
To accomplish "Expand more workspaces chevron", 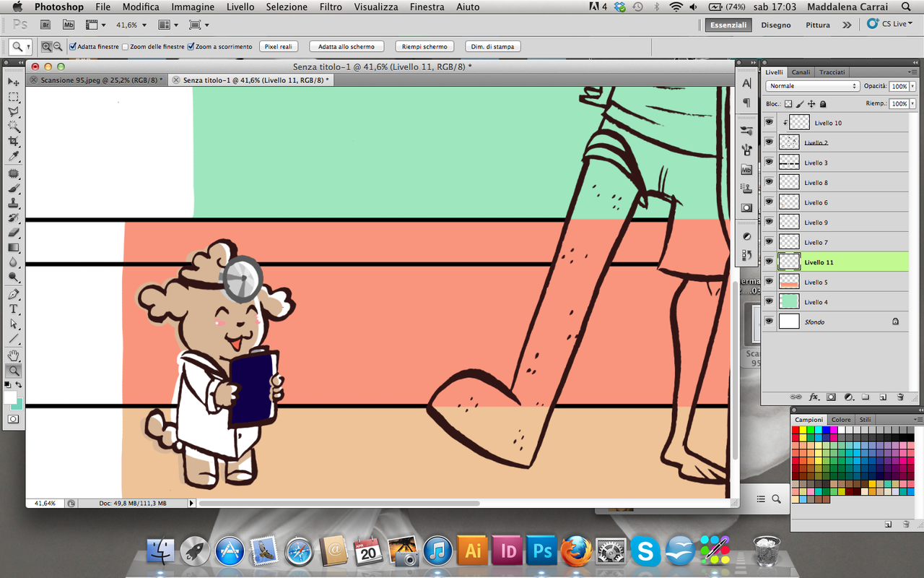I will pos(847,25).
